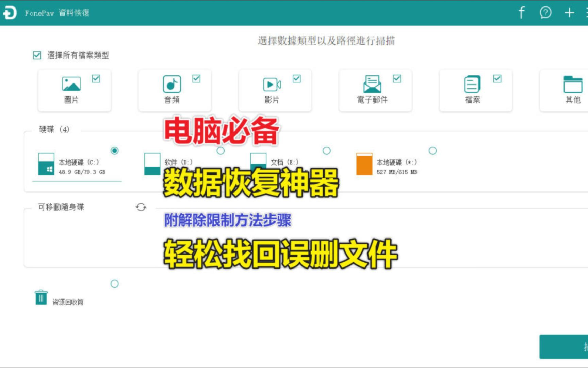Click the 软件 D: drive icon
The height and width of the screenshot is (368, 588).
point(152,164)
